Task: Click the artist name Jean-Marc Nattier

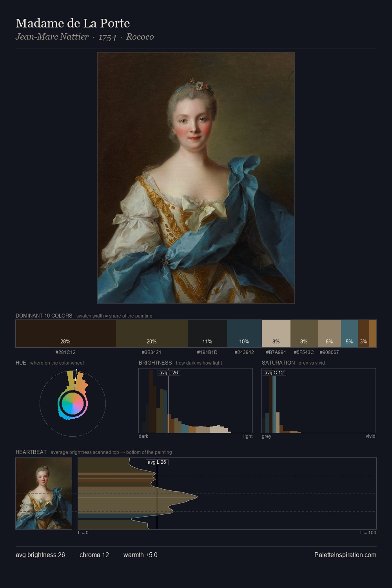Action: pos(52,37)
